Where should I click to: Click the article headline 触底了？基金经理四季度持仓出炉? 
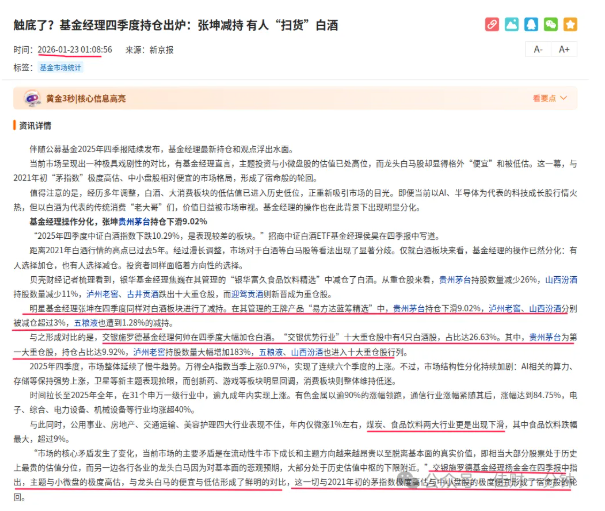pos(176,25)
